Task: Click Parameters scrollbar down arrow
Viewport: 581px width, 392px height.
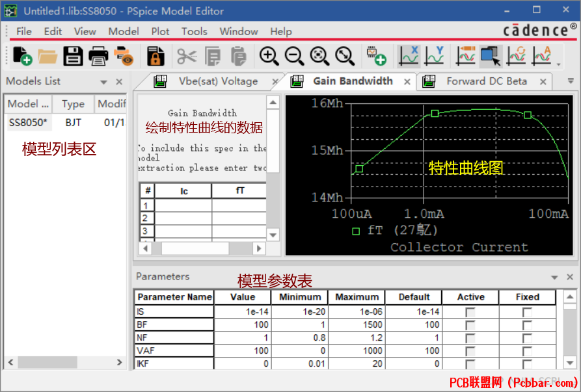Action: (570, 363)
